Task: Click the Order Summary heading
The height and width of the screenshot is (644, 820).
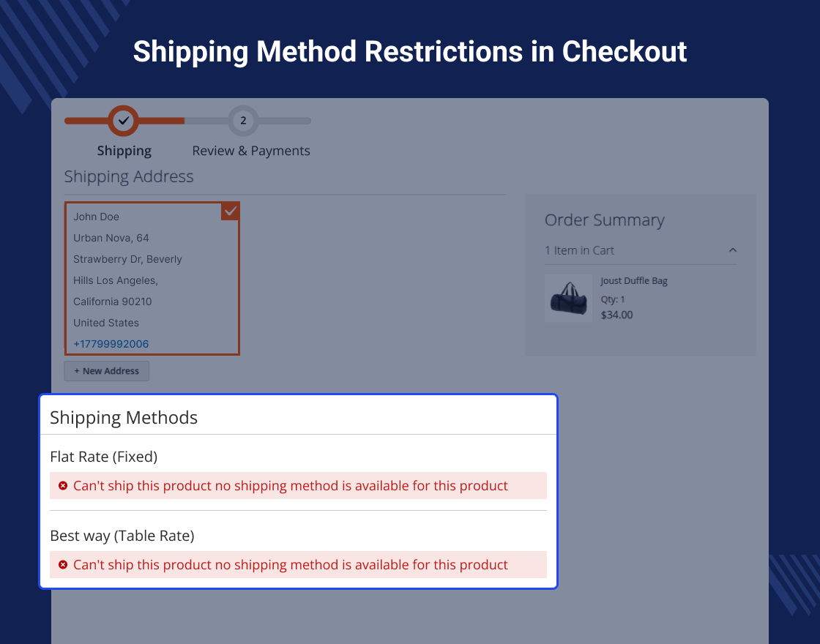Action: coord(605,220)
